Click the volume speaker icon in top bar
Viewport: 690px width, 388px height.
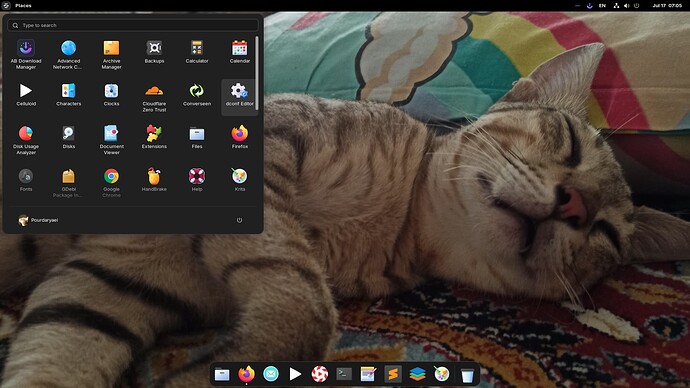pyautogui.click(x=626, y=6)
